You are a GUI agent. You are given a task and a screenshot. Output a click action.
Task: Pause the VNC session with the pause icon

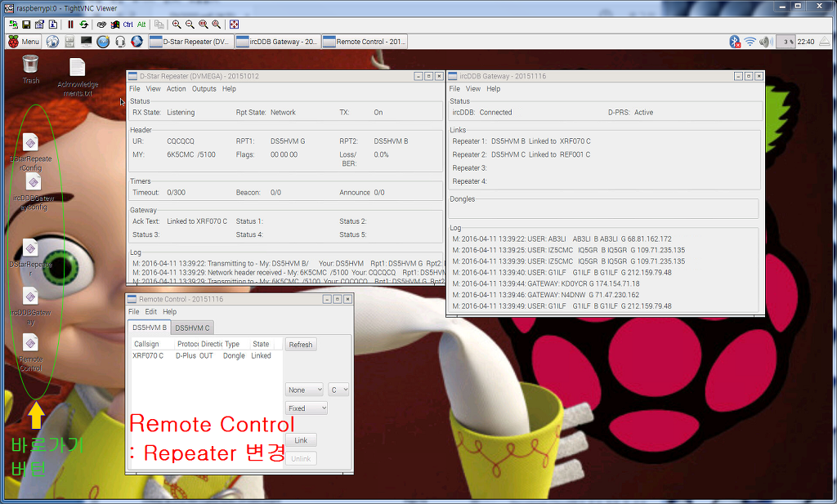point(70,25)
